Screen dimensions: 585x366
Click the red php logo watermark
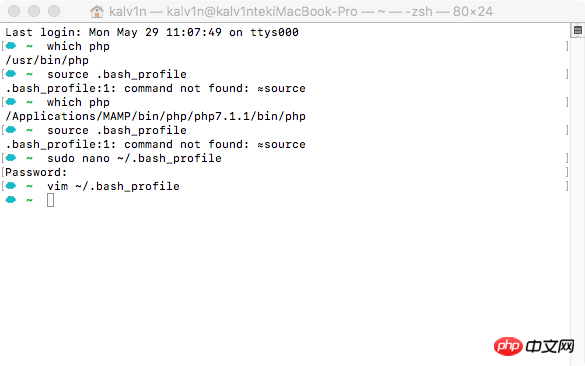(x=508, y=346)
